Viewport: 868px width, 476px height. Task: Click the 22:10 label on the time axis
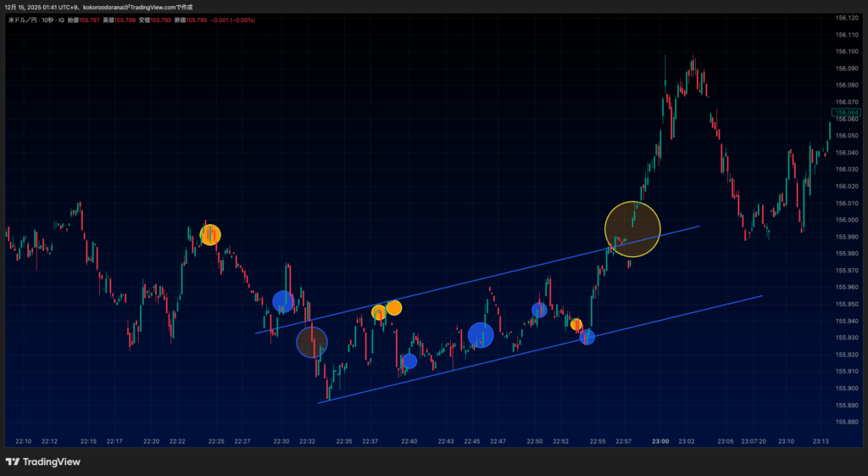[x=24, y=441]
